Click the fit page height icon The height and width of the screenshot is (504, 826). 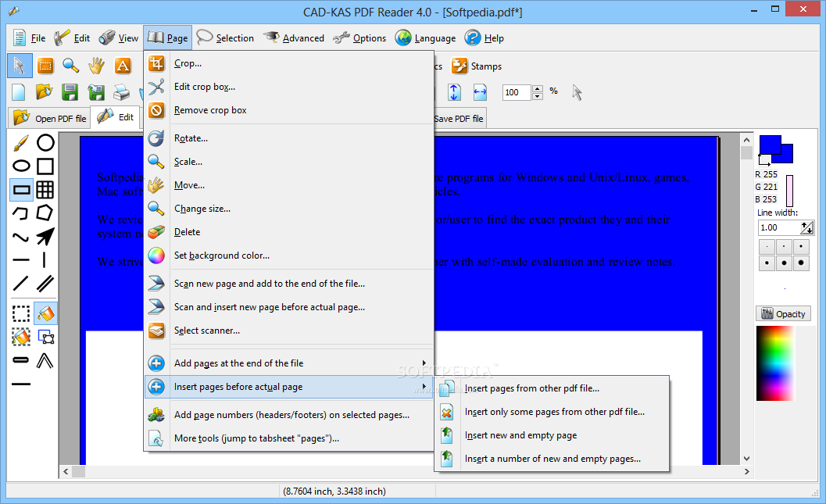tap(454, 92)
